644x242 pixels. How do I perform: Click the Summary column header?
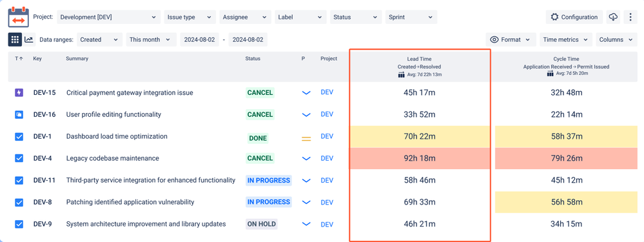[x=77, y=59]
